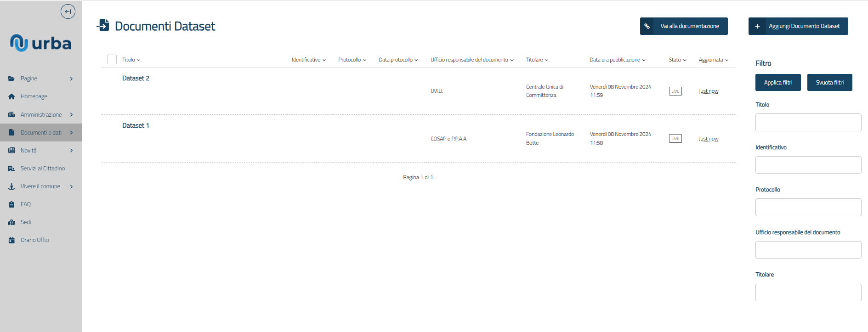Toggle the select-all checkbox in table header
868x332 pixels.
pyautogui.click(x=112, y=60)
